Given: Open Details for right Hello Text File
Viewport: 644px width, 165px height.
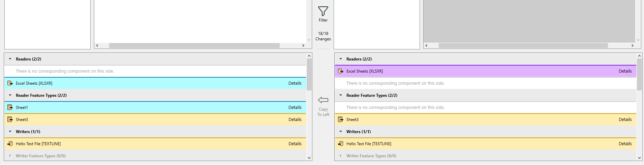Looking at the screenshot, I should pyautogui.click(x=625, y=144).
